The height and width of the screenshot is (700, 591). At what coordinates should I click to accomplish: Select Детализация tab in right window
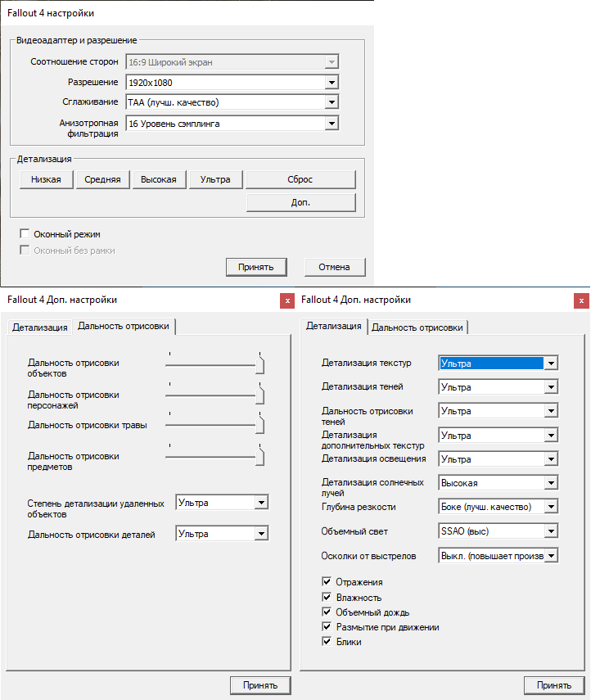(x=334, y=326)
